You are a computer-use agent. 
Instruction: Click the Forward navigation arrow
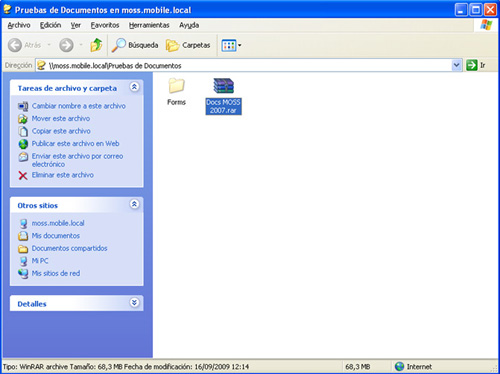(66, 45)
